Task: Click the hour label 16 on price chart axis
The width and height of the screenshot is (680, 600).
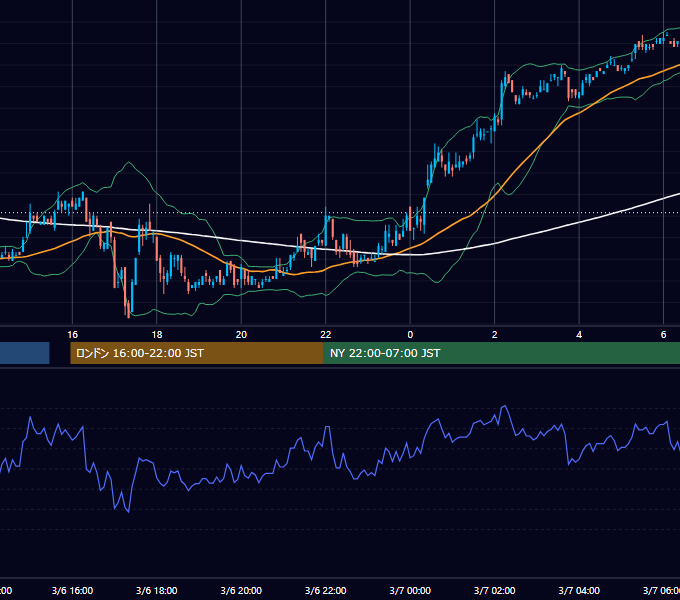Action: pos(72,335)
